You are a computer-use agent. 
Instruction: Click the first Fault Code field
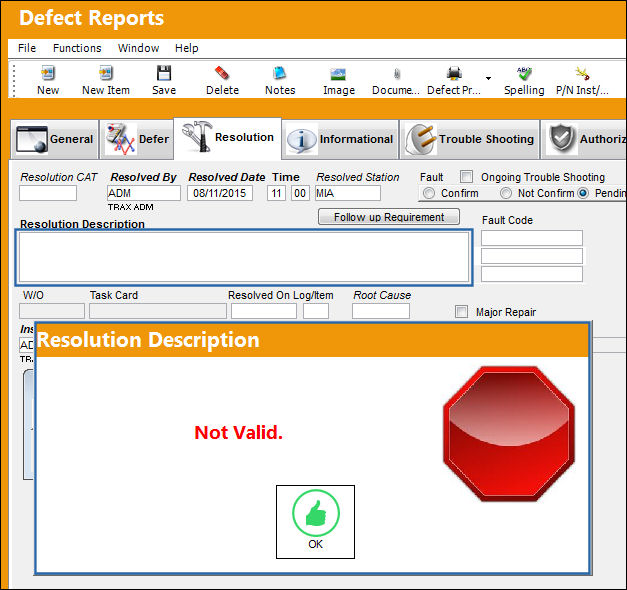(x=532, y=238)
